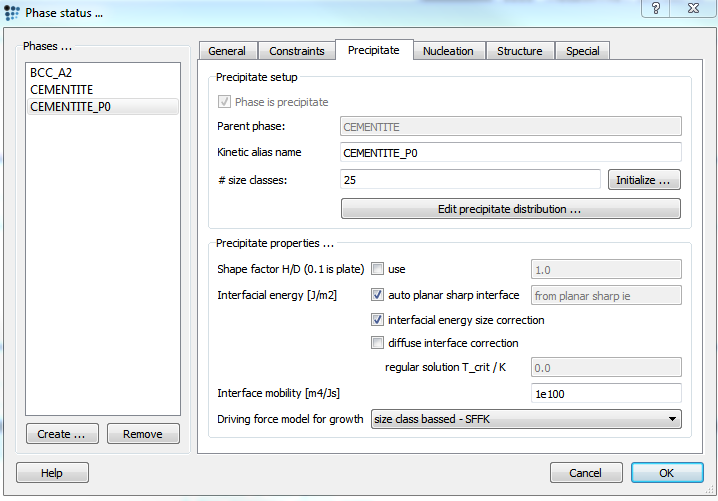Confirm dialog with OK button
This screenshot has height=501, width=718.
[x=666, y=473]
